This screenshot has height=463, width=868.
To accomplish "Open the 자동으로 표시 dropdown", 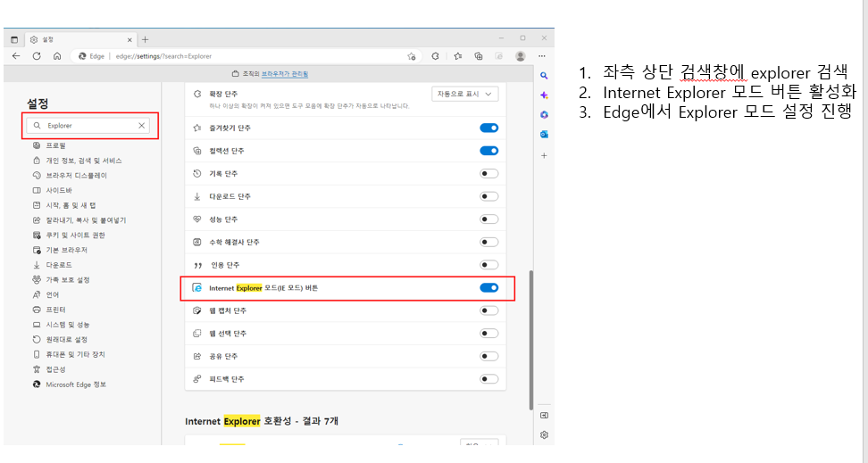I will tap(464, 94).
